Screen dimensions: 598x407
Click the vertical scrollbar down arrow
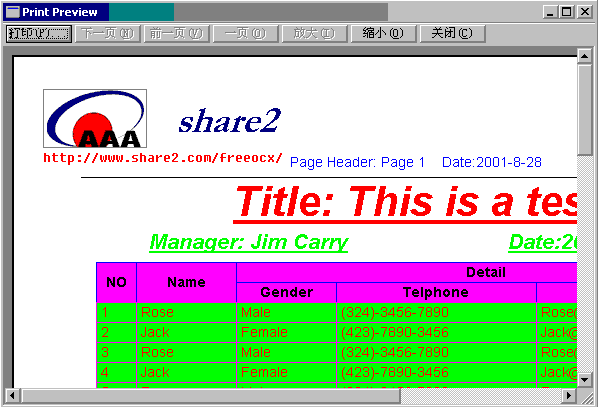[584, 380]
